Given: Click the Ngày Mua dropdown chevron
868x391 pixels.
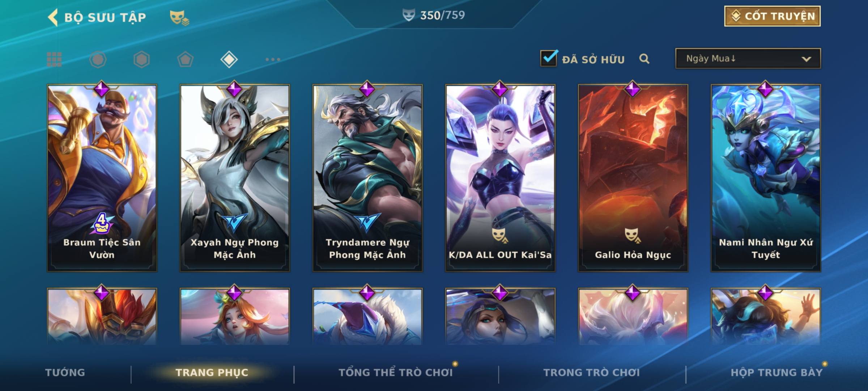Looking at the screenshot, I should click(x=806, y=59).
